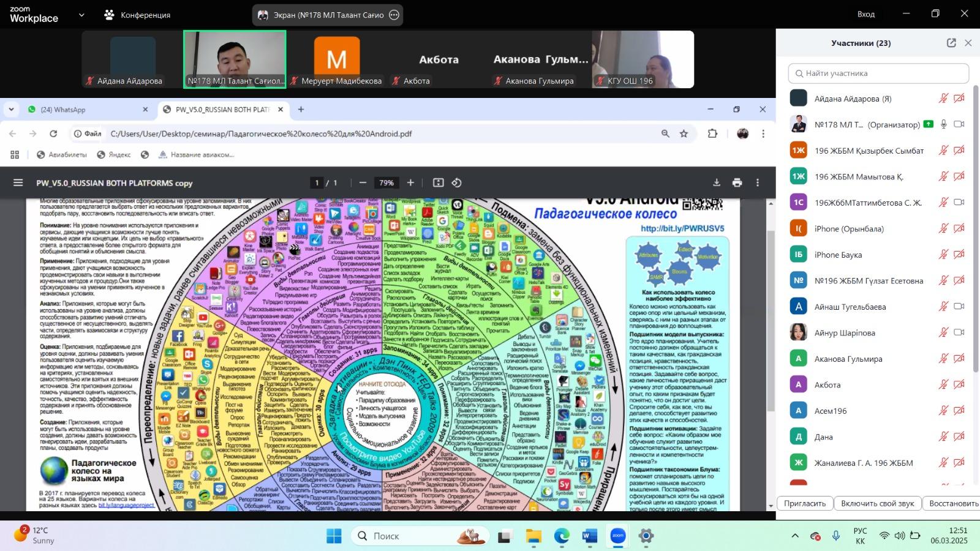This screenshot has height=551, width=980.
Task: Open the browser tab search dropdown
Action: (x=11, y=110)
